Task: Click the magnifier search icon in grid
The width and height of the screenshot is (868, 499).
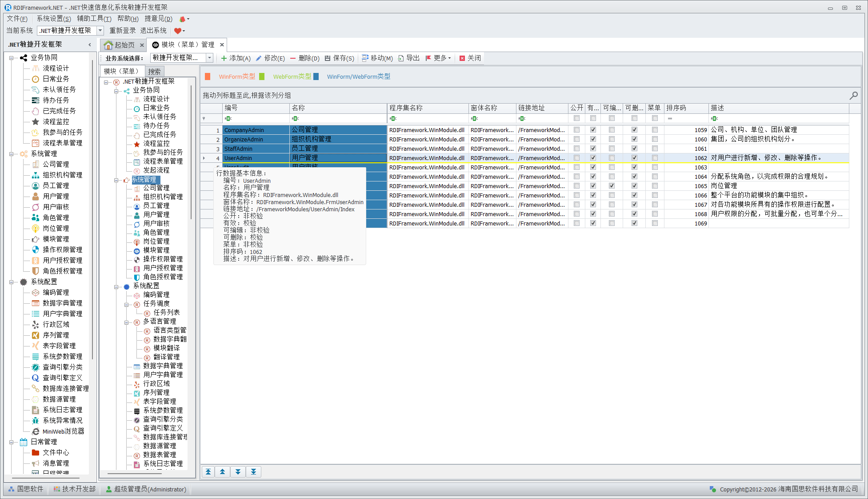Action: tap(853, 95)
